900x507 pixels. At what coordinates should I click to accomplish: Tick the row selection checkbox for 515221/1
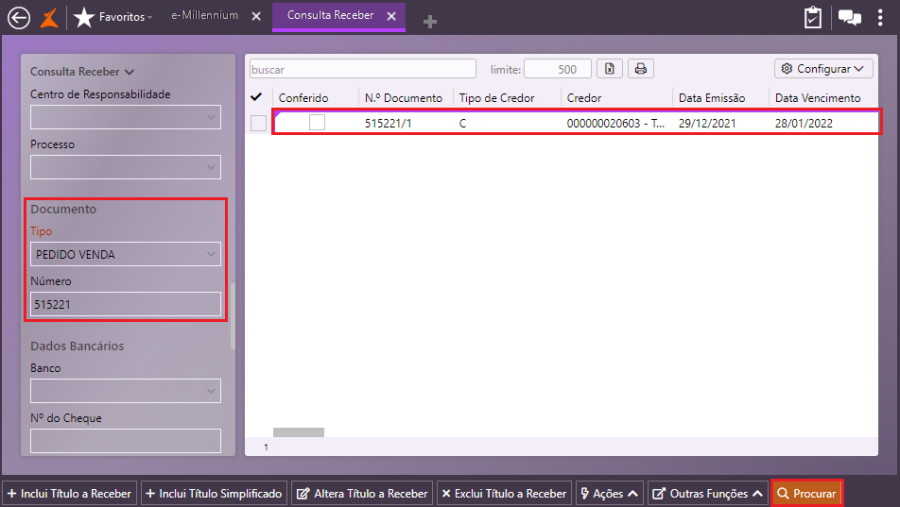coord(258,123)
